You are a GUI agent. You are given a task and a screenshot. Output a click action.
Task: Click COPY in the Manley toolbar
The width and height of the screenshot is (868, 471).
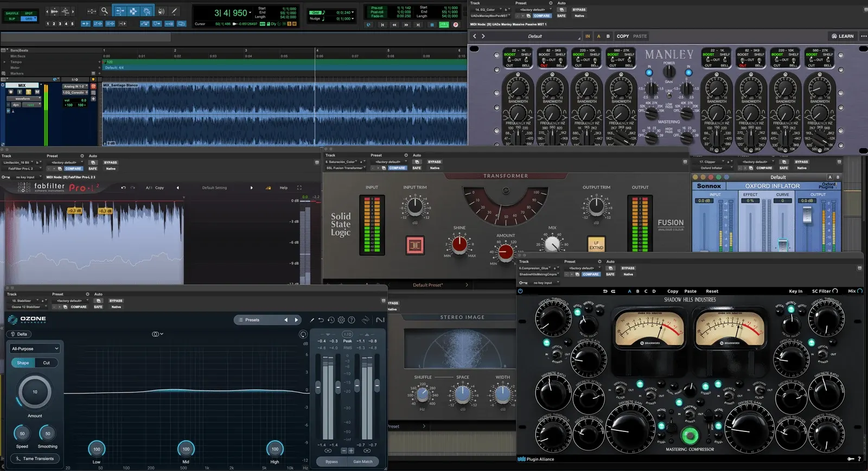click(623, 36)
